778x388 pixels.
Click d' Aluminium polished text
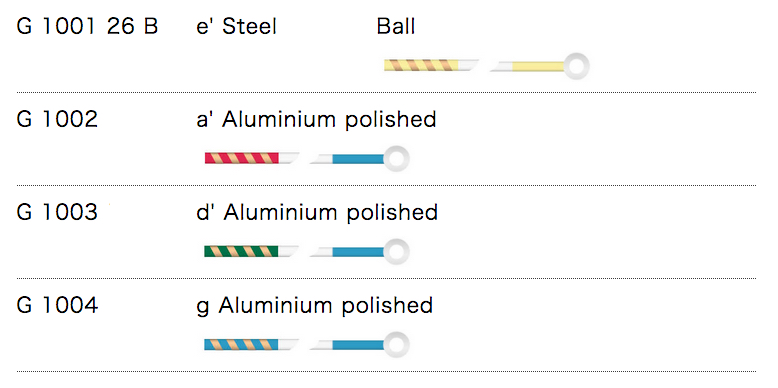pyautogui.click(x=318, y=212)
